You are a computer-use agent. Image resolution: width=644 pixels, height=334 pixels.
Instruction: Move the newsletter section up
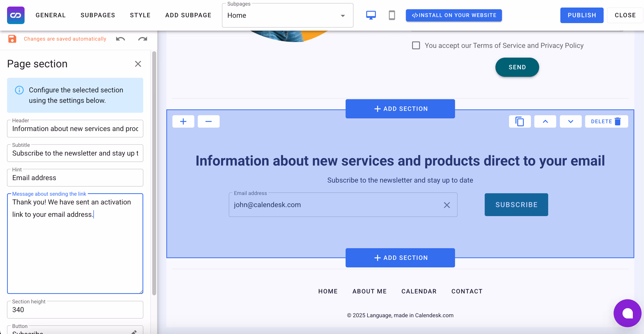[545, 121]
